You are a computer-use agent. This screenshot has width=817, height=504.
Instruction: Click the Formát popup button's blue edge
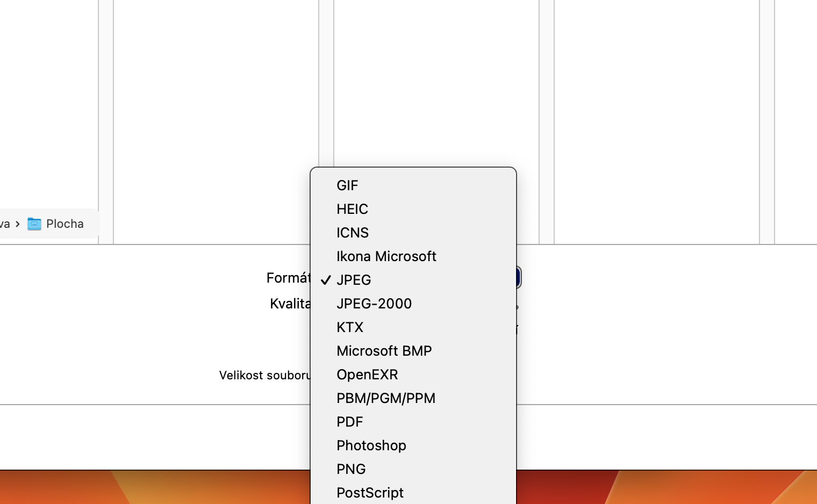[518, 277]
